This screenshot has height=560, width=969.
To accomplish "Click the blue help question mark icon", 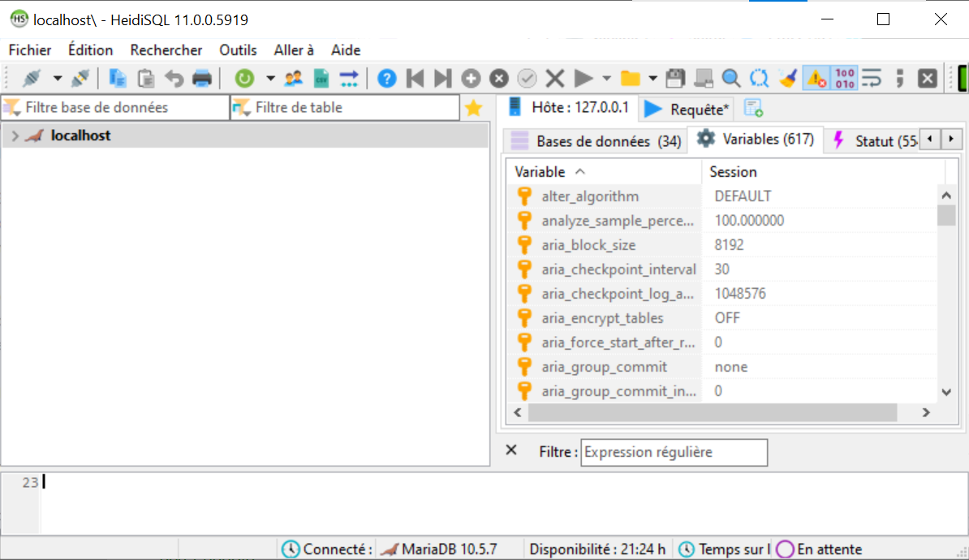I will (x=388, y=79).
